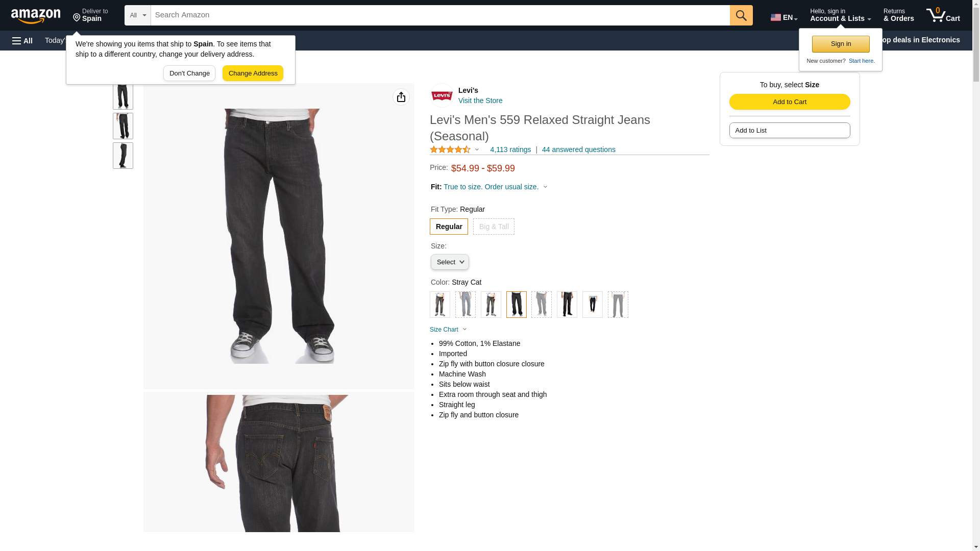Expand the Size Chart
This screenshot has width=980, height=551.
click(448, 330)
